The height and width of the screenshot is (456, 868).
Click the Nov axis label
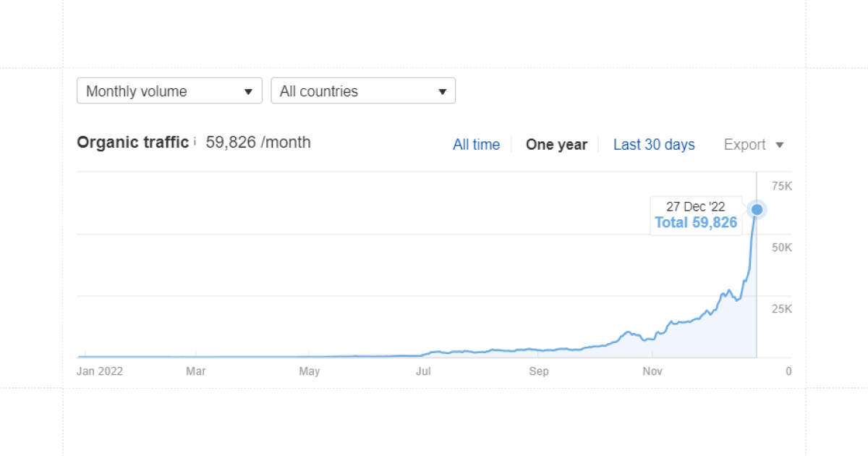point(652,371)
